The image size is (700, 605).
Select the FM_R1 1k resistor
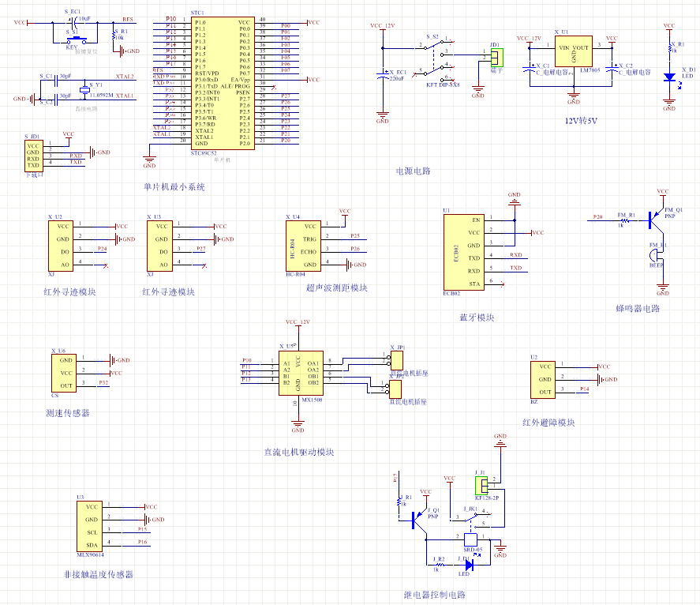point(625,220)
